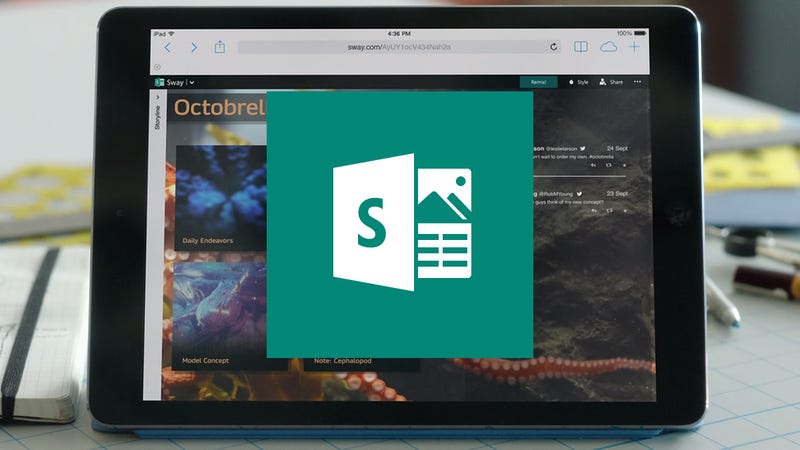This screenshot has height=450, width=800.
Task: Click the vertical Storyline label
Action: pyautogui.click(x=158, y=117)
